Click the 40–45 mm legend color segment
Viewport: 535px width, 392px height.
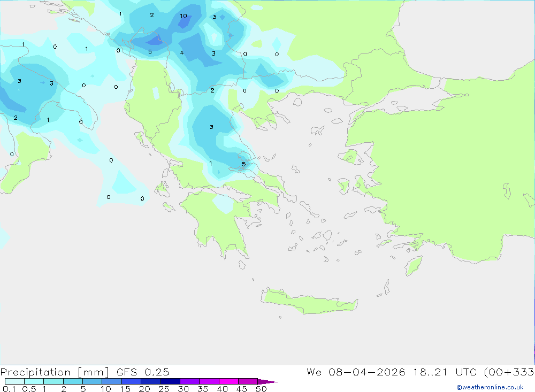coord(228,381)
